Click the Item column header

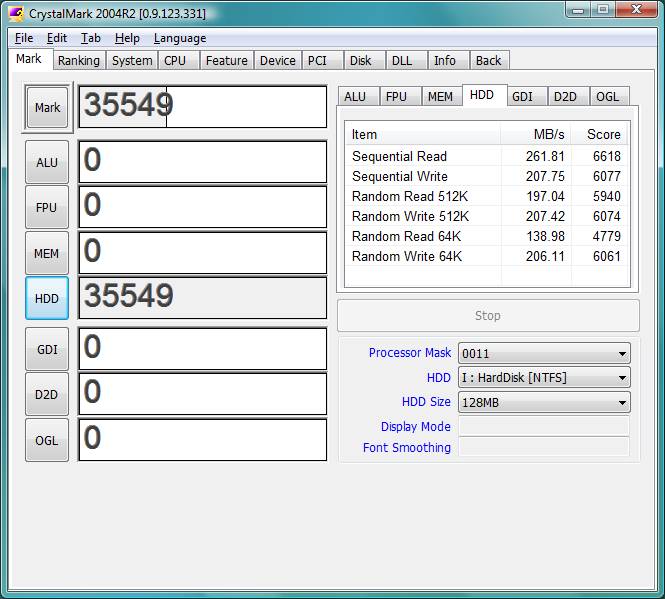click(423, 134)
